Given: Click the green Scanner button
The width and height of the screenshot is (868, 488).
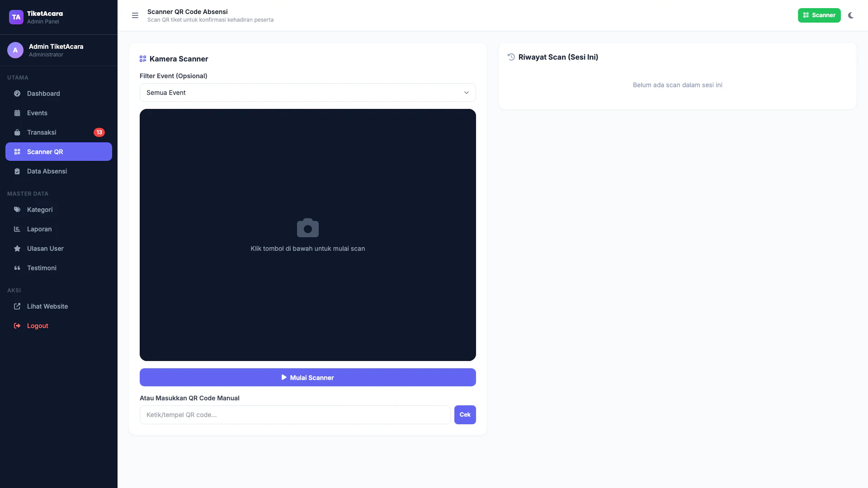Looking at the screenshot, I should pyautogui.click(x=819, y=15).
